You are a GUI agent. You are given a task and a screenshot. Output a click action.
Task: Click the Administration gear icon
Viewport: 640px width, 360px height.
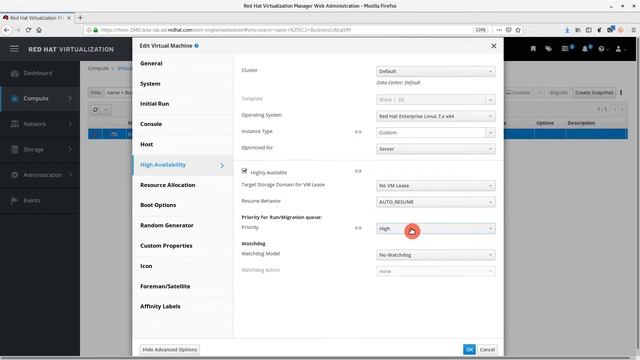click(15, 175)
